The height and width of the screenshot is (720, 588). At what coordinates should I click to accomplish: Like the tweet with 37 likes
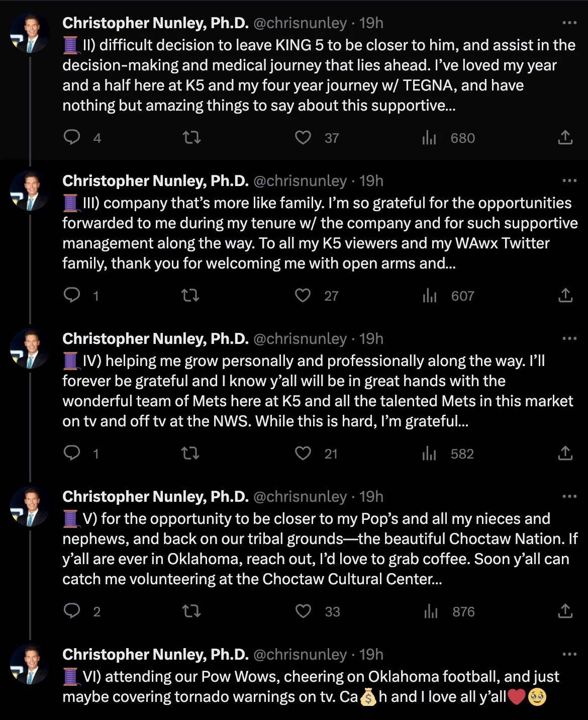[303, 137]
